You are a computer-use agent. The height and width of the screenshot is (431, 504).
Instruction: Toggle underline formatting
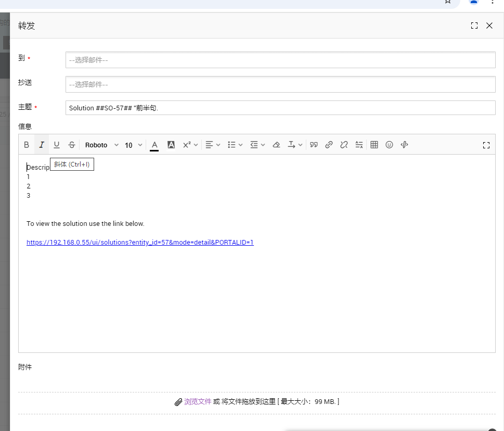click(x=57, y=145)
